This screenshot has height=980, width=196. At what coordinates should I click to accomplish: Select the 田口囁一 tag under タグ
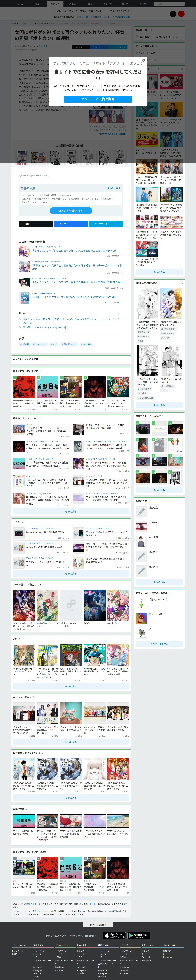(x=86, y=345)
